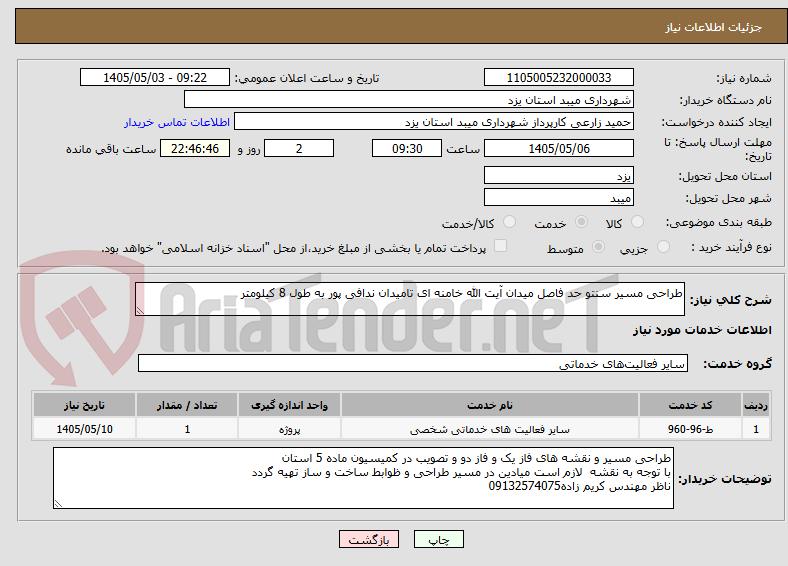Screen dimensions: 788x566
Task: Click the quantity cell in the تعداد / مقدار column
Action: click(187, 429)
